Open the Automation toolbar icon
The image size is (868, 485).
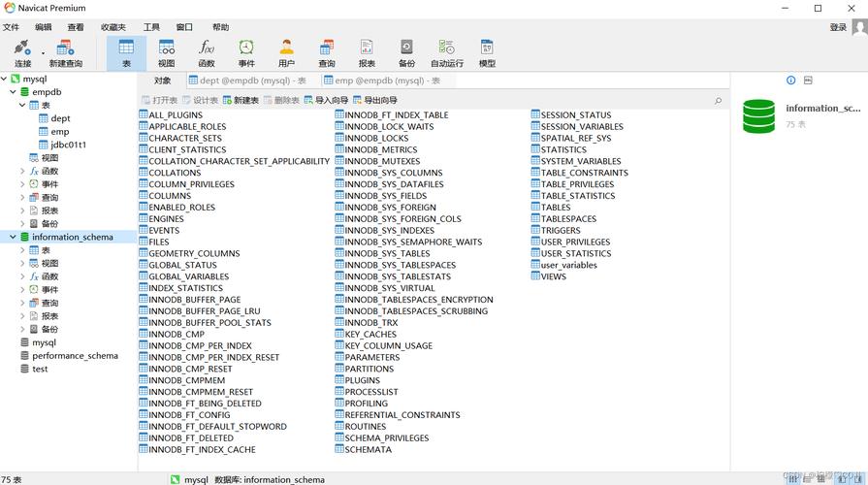click(447, 53)
